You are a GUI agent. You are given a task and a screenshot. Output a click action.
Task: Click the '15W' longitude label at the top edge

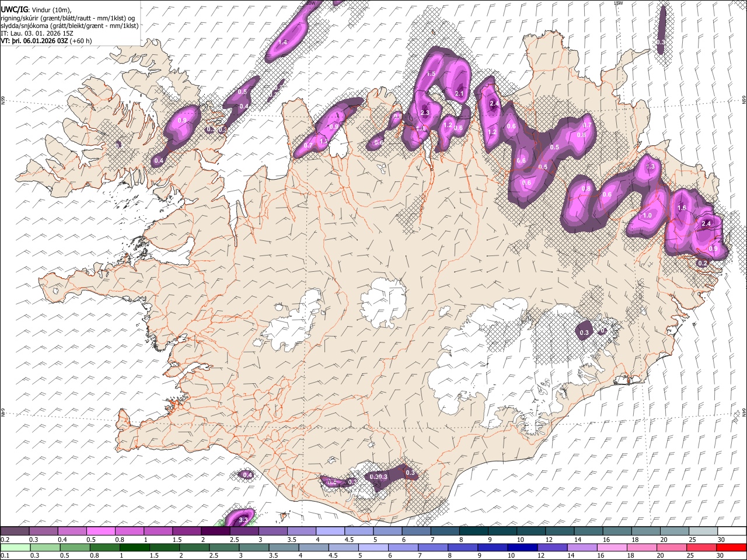pyautogui.click(x=619, y=3)
